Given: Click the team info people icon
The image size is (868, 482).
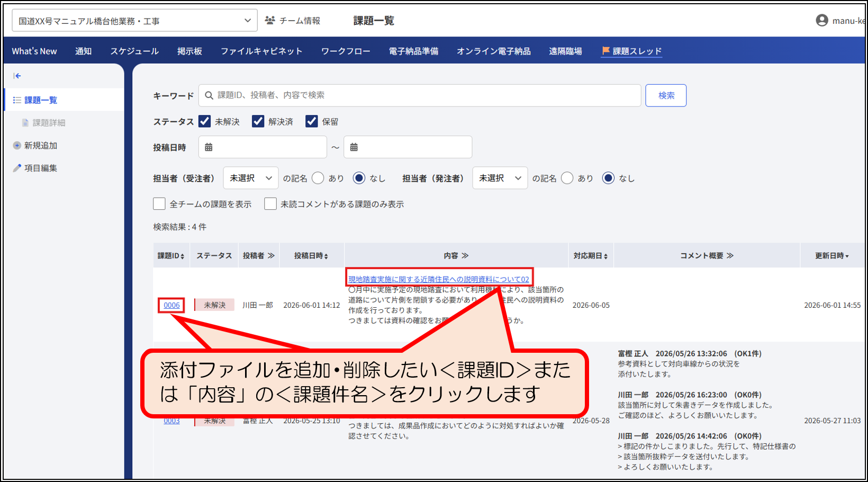Looking at the screenshot, I should point(270,20).
